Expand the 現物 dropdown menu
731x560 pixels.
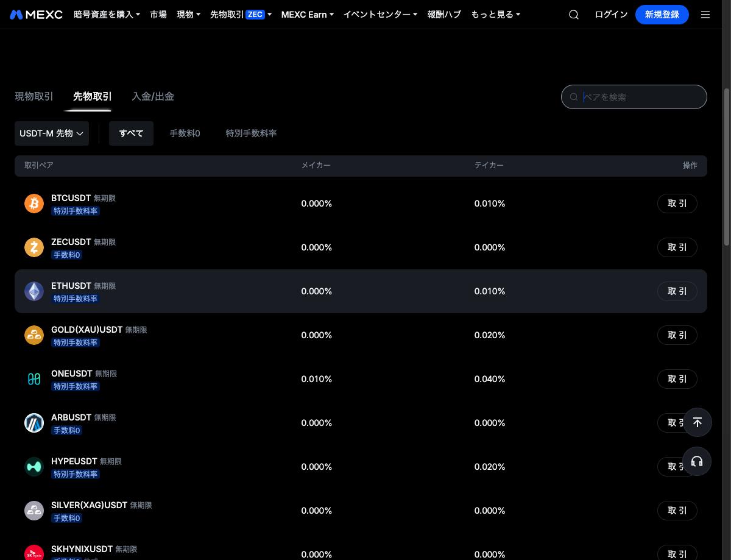point(188,14)
